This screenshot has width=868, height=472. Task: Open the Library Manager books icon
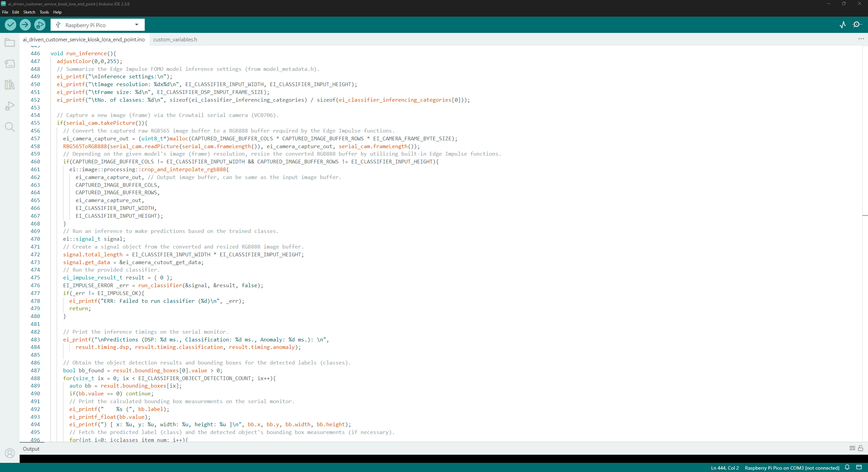point(10,85)
